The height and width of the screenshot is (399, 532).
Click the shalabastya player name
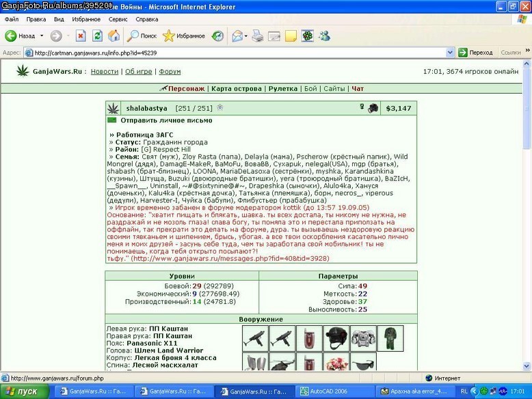click(146, 108)
